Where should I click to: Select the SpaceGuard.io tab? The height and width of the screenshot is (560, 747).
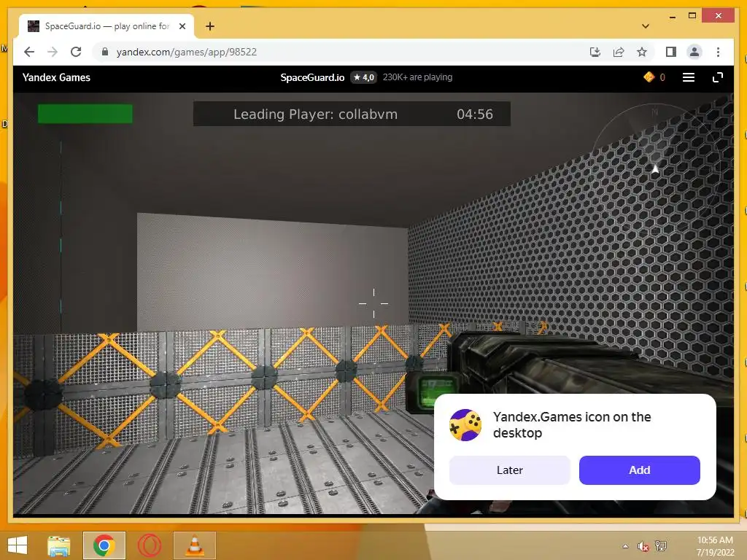pos(107,26)
